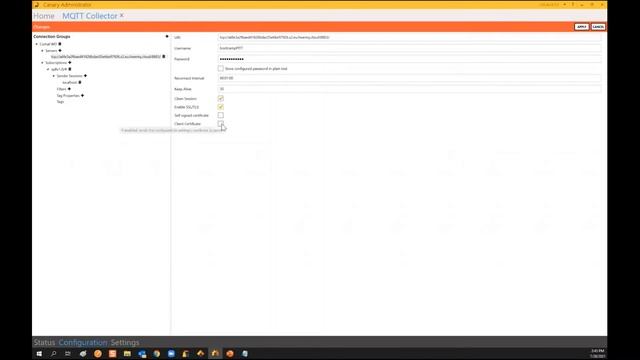The image size is (640, 360).
Task: Add a tag property with plus icon
Action: pos(82,96)
